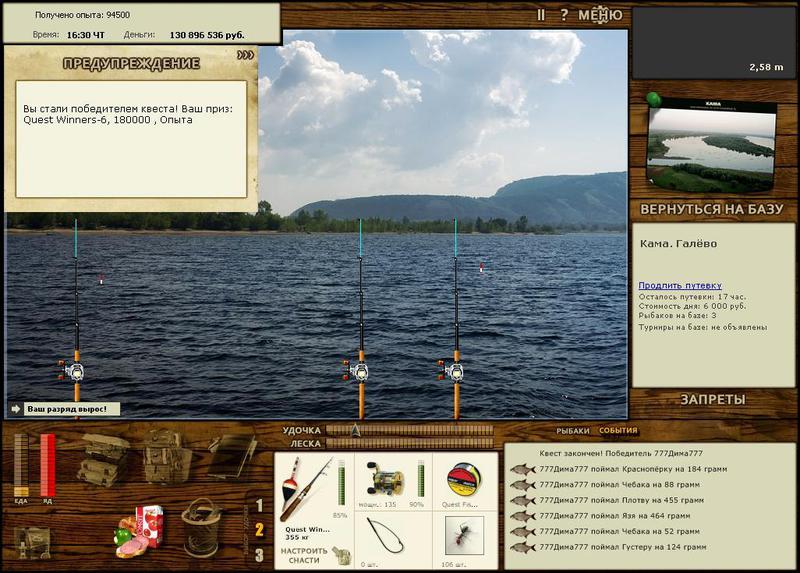
Task: Select rod slot number 1
Action: click(x=259, y=505)
